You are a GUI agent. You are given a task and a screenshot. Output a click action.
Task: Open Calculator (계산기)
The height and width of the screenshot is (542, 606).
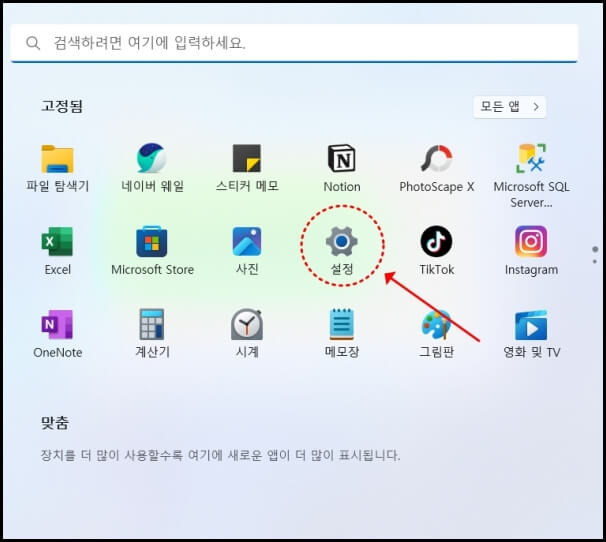point(152,334)
